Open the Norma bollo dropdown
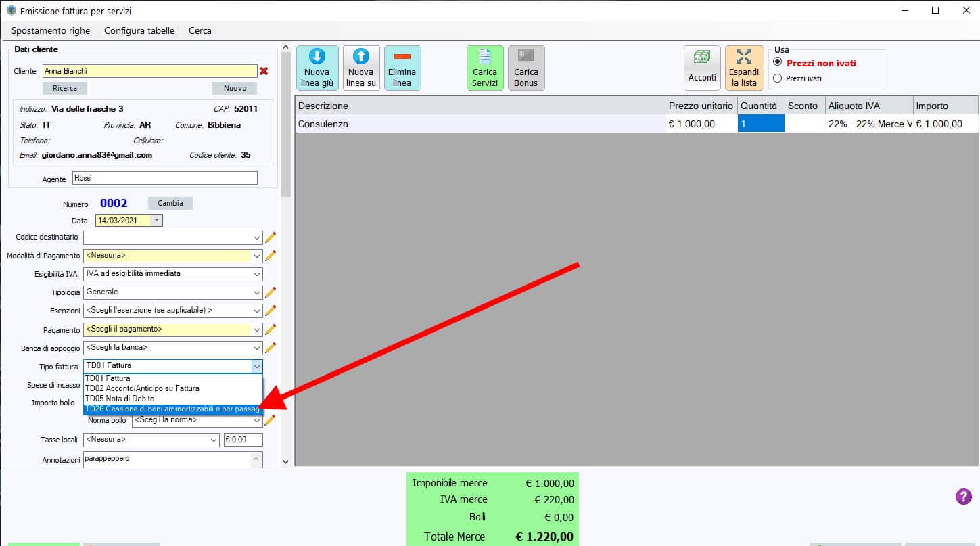 (x=257, y=420)
